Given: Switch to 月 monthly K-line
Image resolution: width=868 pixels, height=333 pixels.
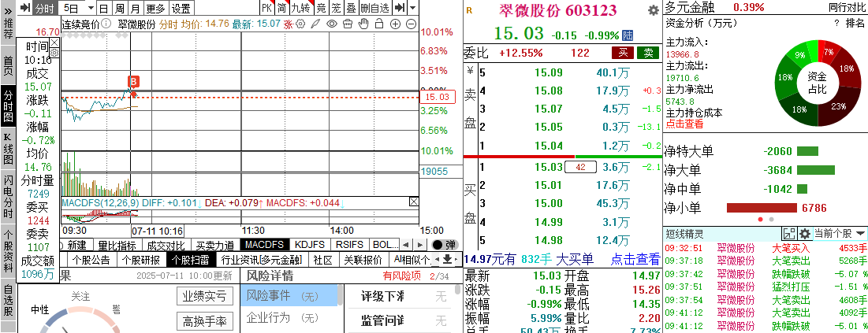Looking at the screenshot, I should [135, 8].
